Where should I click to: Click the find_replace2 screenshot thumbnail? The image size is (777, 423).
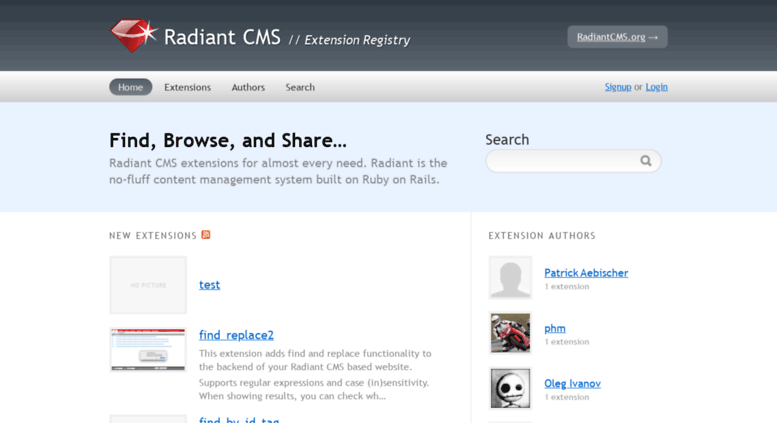pyautogui.click(x=148, y=350)
